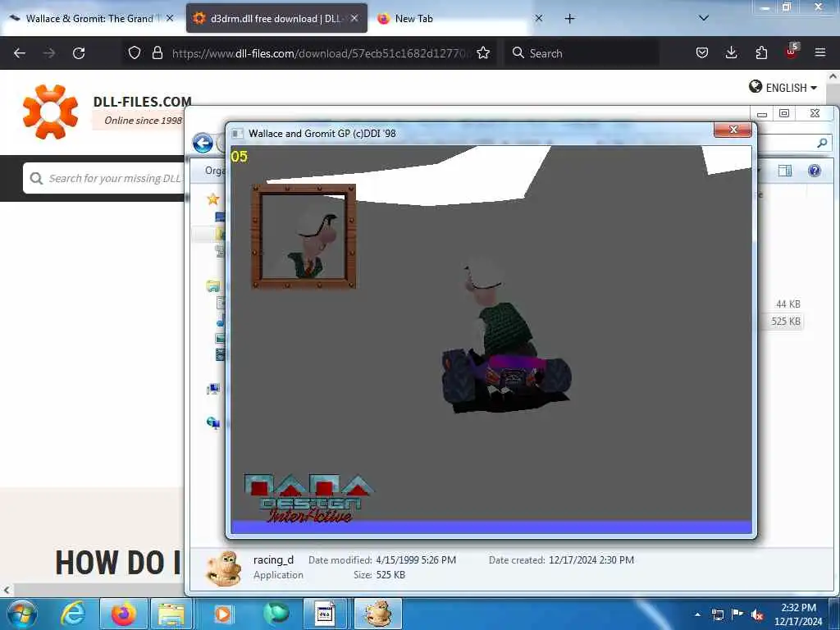Viewport: 840px width, 630px height.
Task: Open site security padlock info
Action: 157,52
